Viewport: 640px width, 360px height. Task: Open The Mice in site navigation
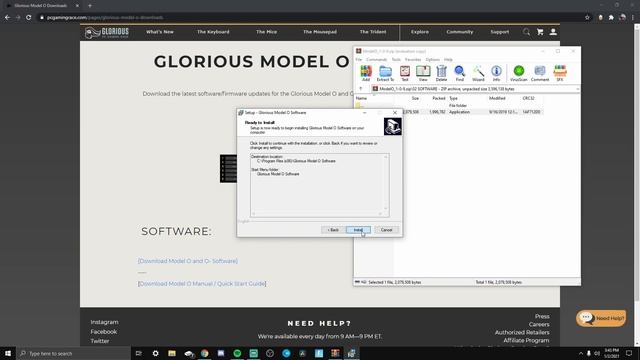pyautogui.click(x=267, y=32)
